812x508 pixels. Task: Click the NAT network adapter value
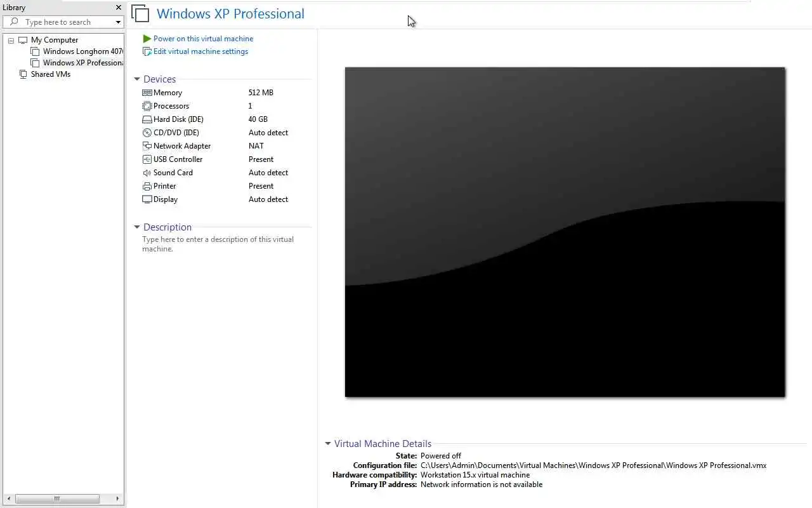click(256, 146)
